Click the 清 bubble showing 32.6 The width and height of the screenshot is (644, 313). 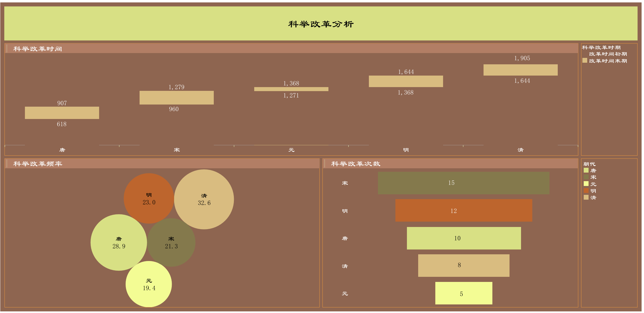pyautogui.click(x=204, y=199)
